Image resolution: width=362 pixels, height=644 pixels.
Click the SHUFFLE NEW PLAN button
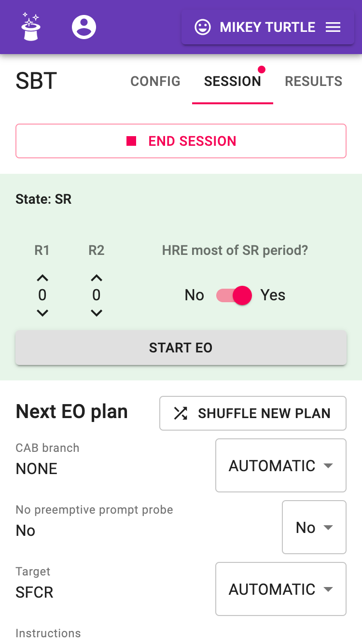coord(253,413)
